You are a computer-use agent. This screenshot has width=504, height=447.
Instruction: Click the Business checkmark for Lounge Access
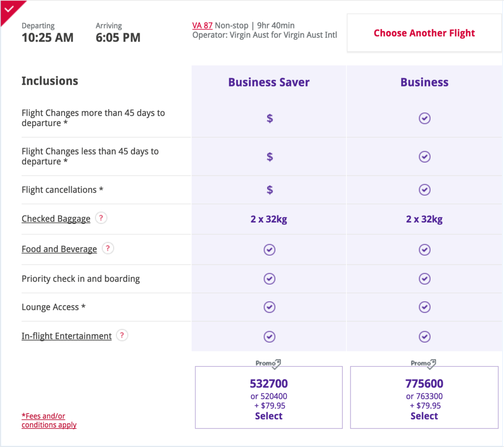(x=424, y=307)
